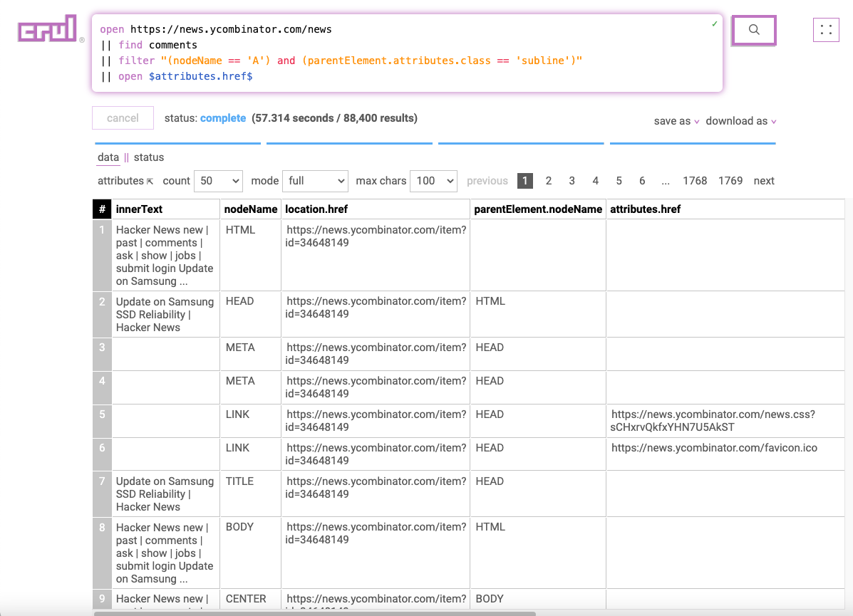The height and width of the screenshot is (616, 853).
Task: Click the TITLE nodeName cell in row 7
Action: [251, 494]
